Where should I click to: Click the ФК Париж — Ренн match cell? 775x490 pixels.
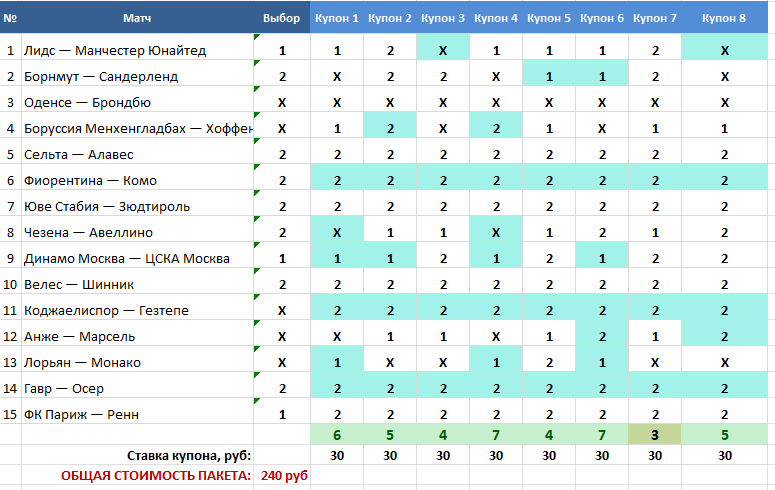137,414
